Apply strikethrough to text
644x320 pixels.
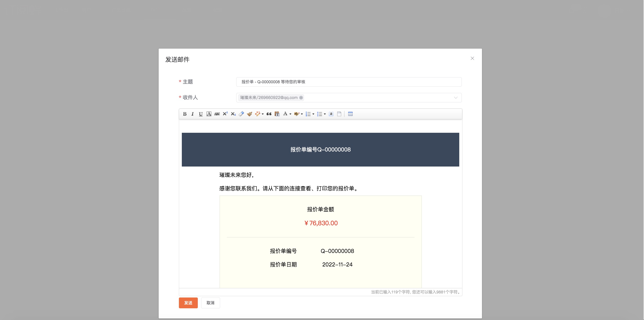coord(217,114)
